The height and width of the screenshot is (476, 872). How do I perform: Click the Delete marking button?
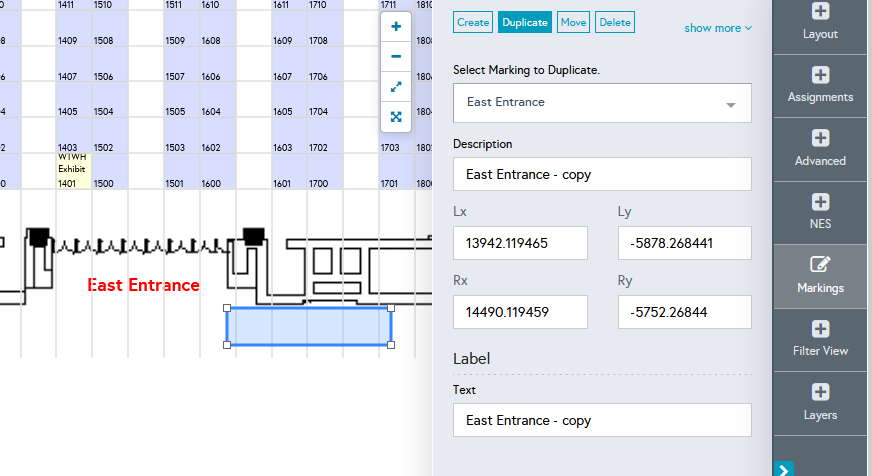pos(615,22)
